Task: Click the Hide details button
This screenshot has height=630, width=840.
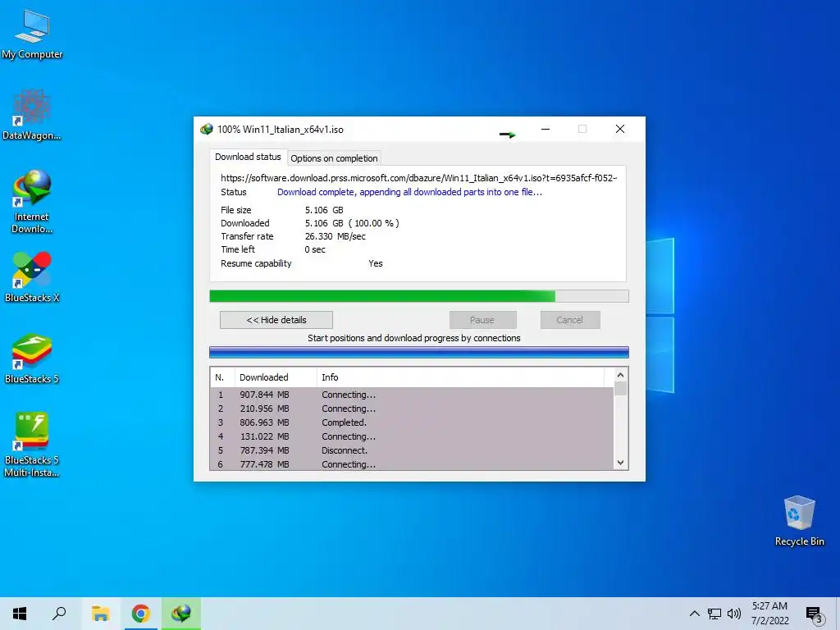Action: click(276, 320)
